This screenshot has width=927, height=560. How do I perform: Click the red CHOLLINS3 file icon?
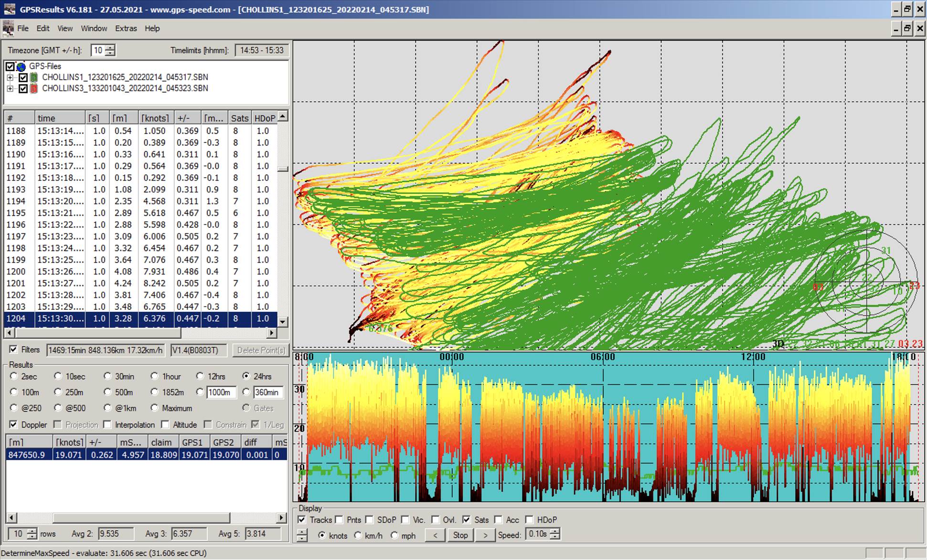[x=34, y=88]
